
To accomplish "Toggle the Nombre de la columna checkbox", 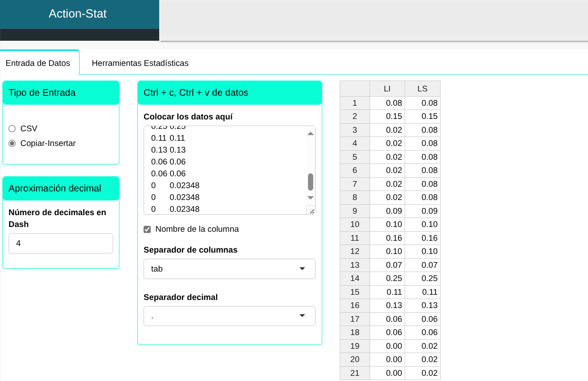I will (x=147, y=229).
